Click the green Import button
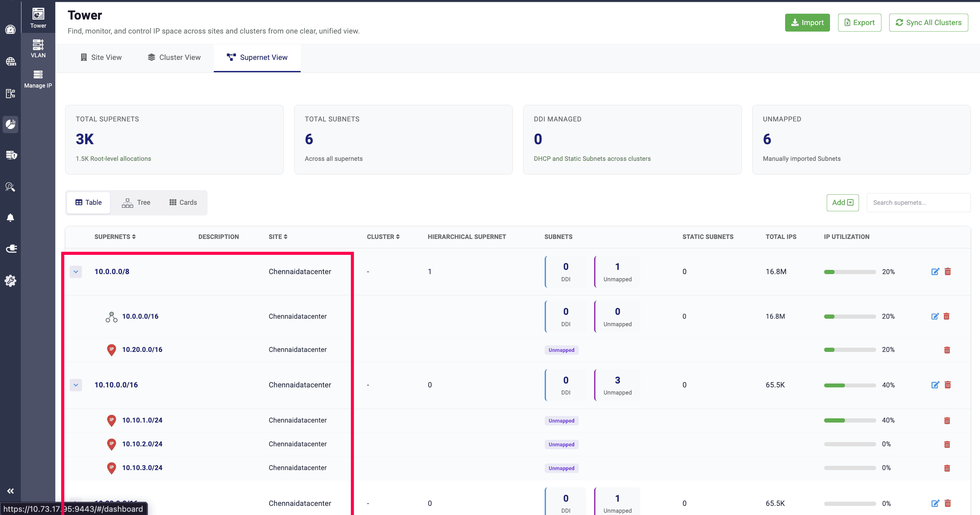 pos(807,22)
